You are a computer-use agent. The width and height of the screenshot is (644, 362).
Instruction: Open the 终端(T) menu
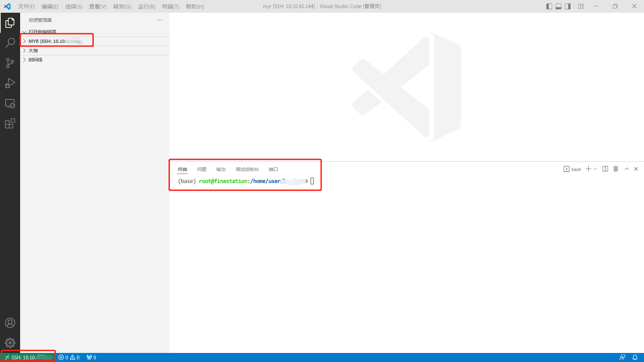pos(170,6)
